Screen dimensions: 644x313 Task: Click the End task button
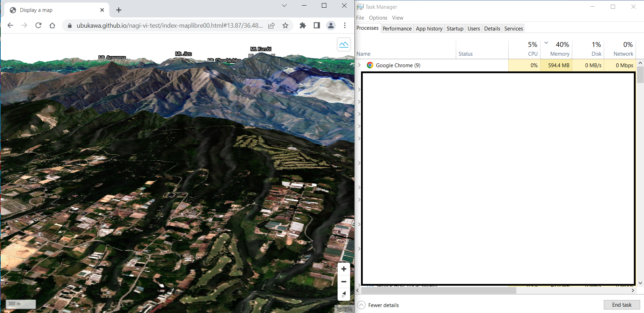(x=622, y=305)
